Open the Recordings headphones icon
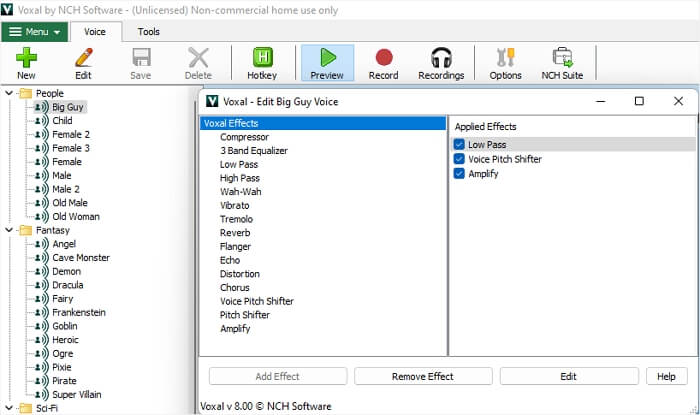 point(441,58)
